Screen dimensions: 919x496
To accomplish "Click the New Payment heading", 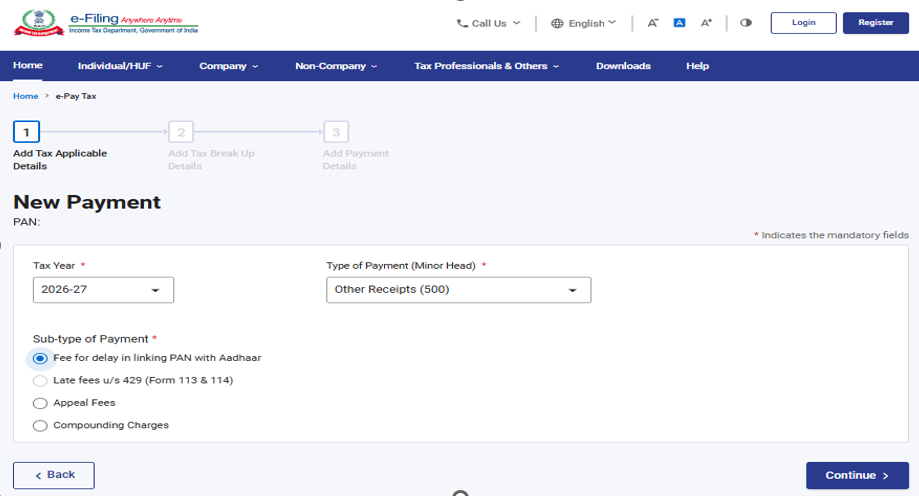I will point(87,202).
